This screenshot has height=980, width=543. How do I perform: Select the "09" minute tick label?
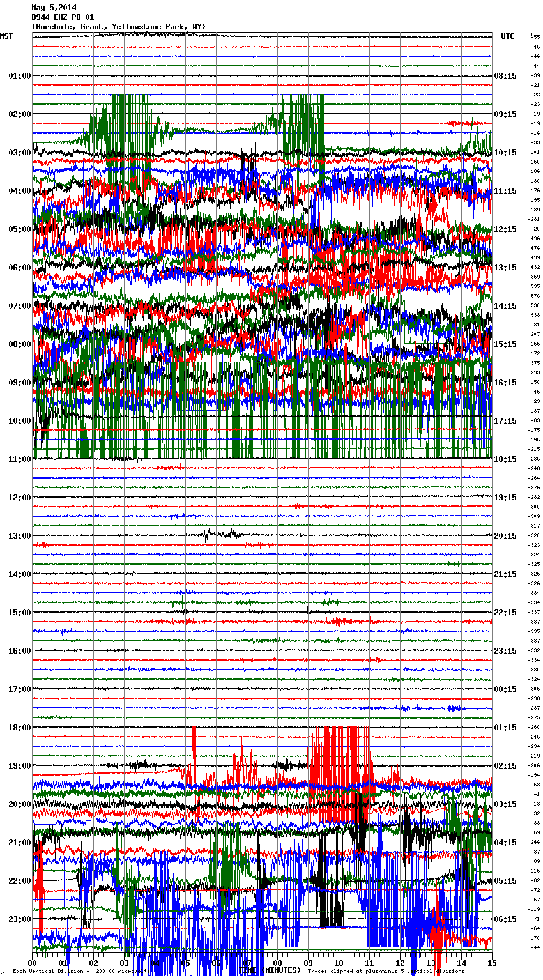(308, 963)
